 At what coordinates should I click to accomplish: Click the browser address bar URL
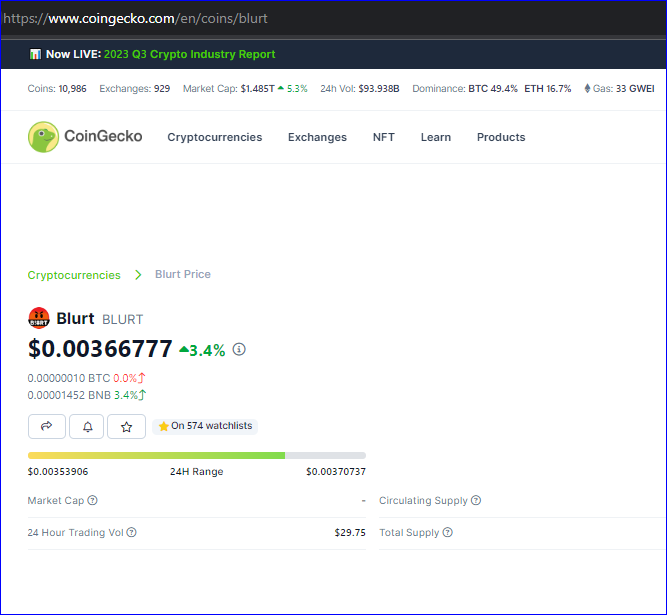[x=135, y=18]
